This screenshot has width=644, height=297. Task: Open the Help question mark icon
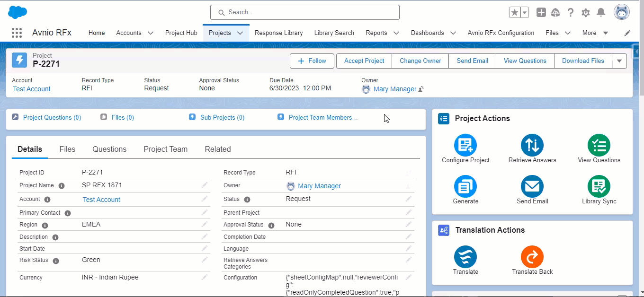tap(571, 12)
